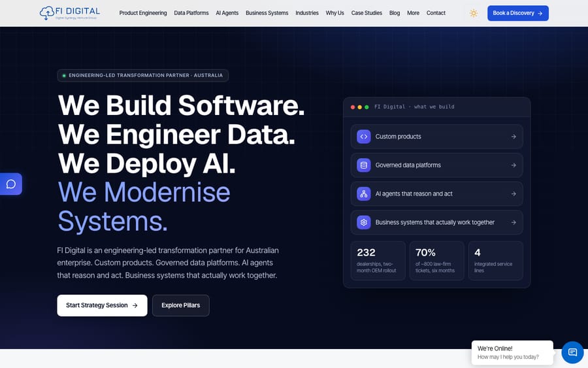Open the left-edge chat bubble widget

pyautogui.click(x=11, y=184)
